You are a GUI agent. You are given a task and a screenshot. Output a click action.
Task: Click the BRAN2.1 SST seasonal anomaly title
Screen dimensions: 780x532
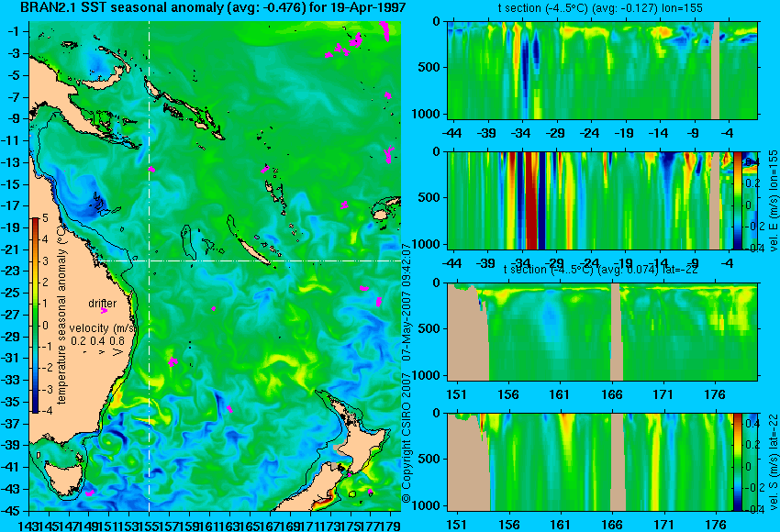coord(214,7)
